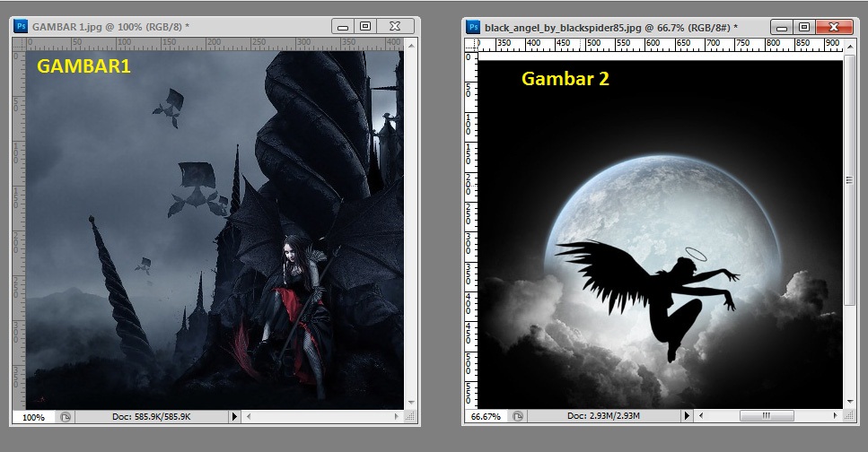868x452 pixels.
Task: Minimize the black_angel document window
Action: (x=782, y=27)
